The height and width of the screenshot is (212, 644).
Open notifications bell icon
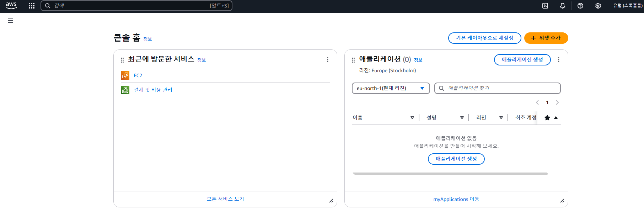563,6
